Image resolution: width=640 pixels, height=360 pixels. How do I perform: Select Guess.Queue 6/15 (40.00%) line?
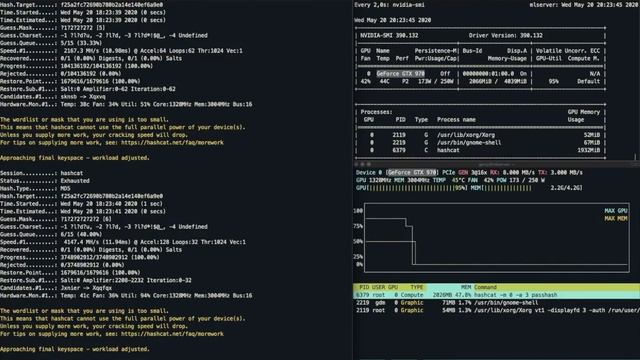51,235
